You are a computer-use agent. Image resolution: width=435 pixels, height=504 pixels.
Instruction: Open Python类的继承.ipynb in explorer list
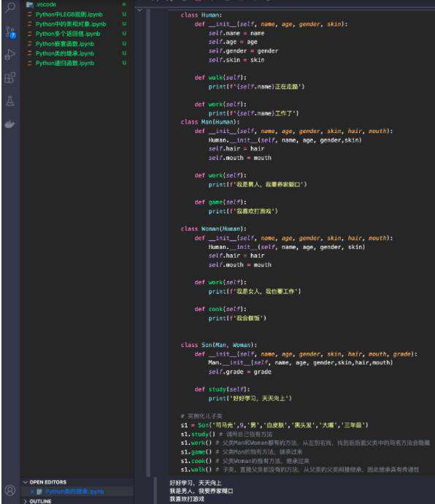[65, 53]
